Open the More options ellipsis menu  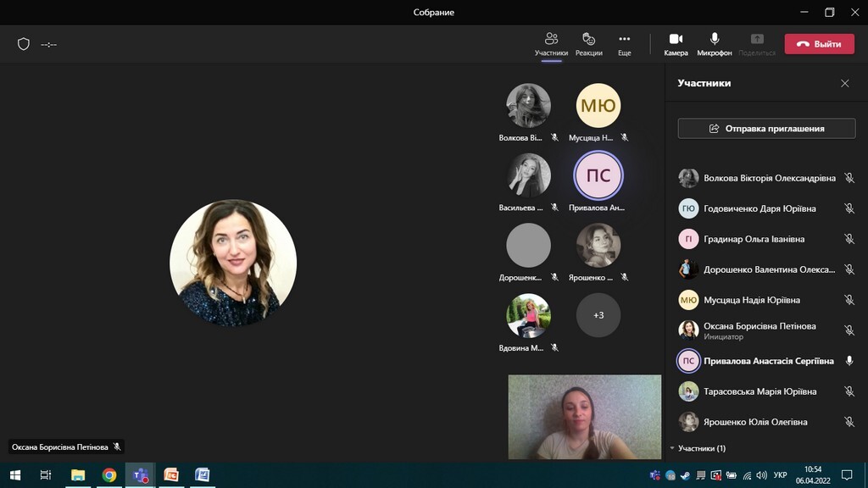point(624,43)
